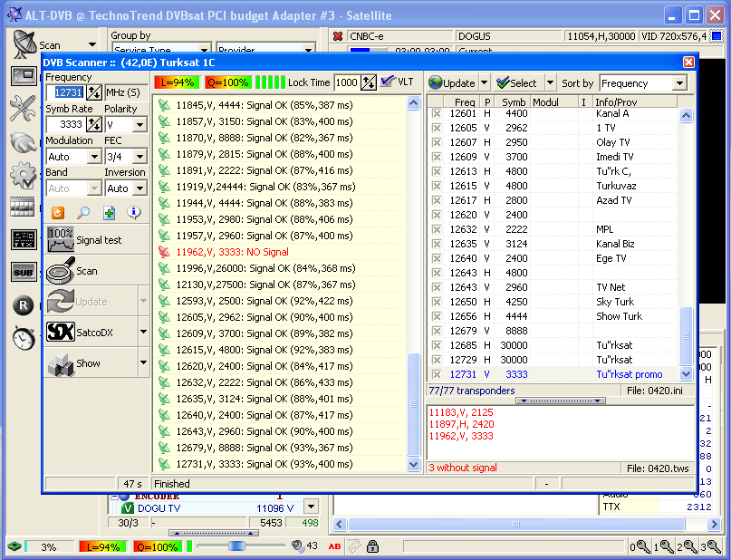Click the remote control icon in sidebar
This screenshot has width=731, height=560.
24,142
